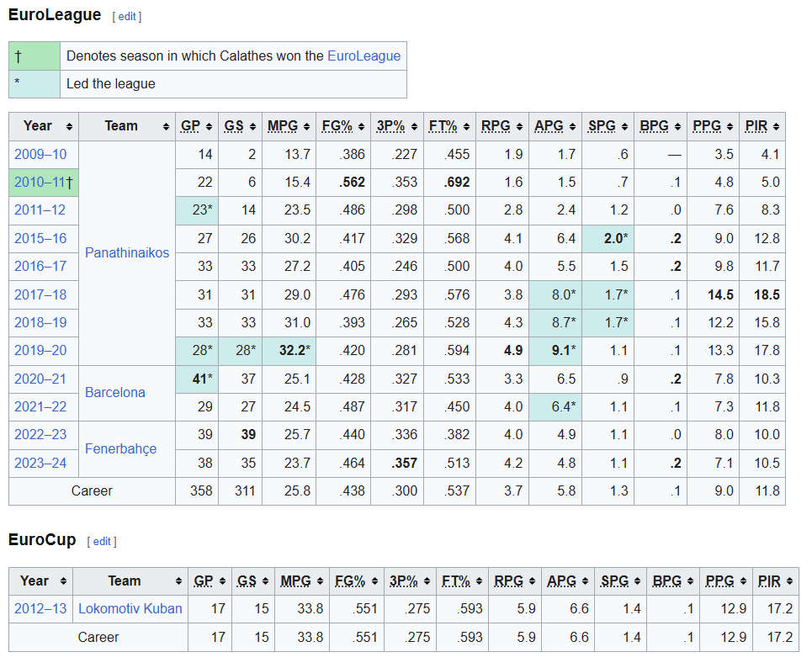This screenshot has height=668, width=812.
Task: Click SPG sort arrows in EuroCup table
Action: [x=638, y=581]
